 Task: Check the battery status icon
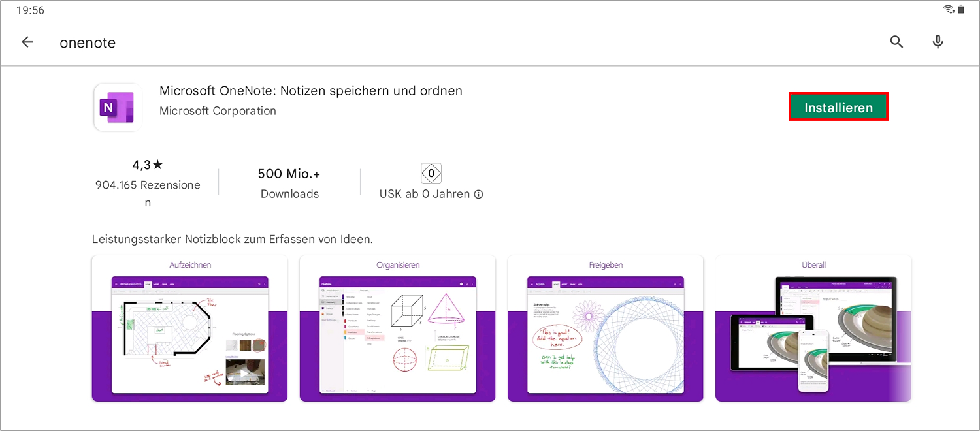pyautogui.click(x=960, y=9)
